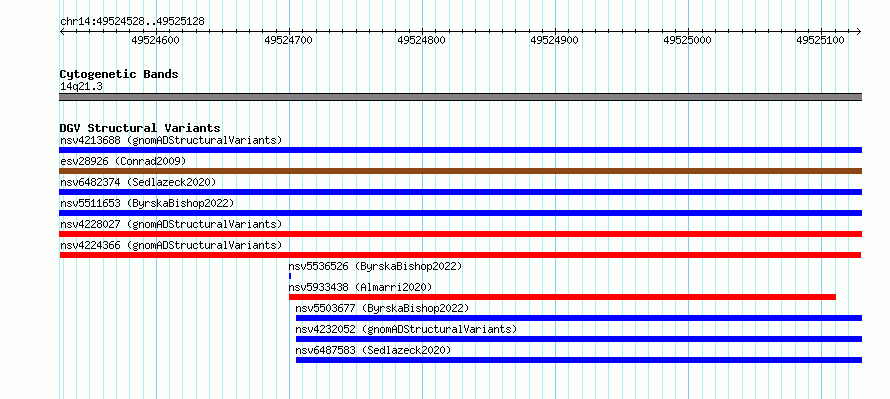This screenshot has height=399, width=890.
Task: Click the nsv4213688 gnomAD variant label
Action: tap(171, 140)
